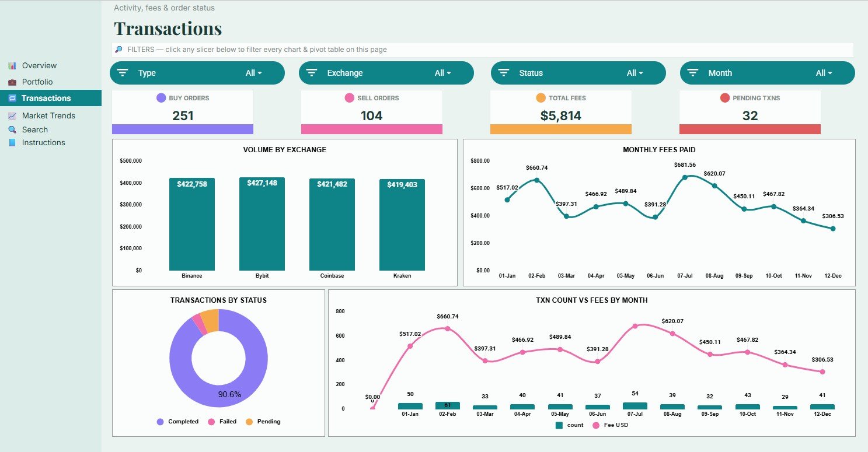This screenshot has height=452, width=868.
Task: Click the Completed legend purple marker
Action: 160,422
